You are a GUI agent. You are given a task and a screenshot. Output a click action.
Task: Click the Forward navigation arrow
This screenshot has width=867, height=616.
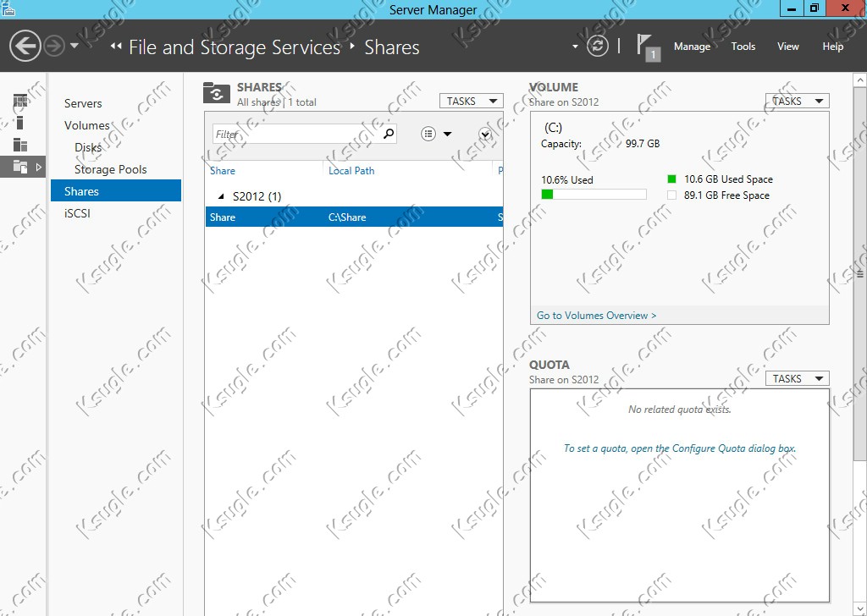pyautogui.click(x=54, y=47)
